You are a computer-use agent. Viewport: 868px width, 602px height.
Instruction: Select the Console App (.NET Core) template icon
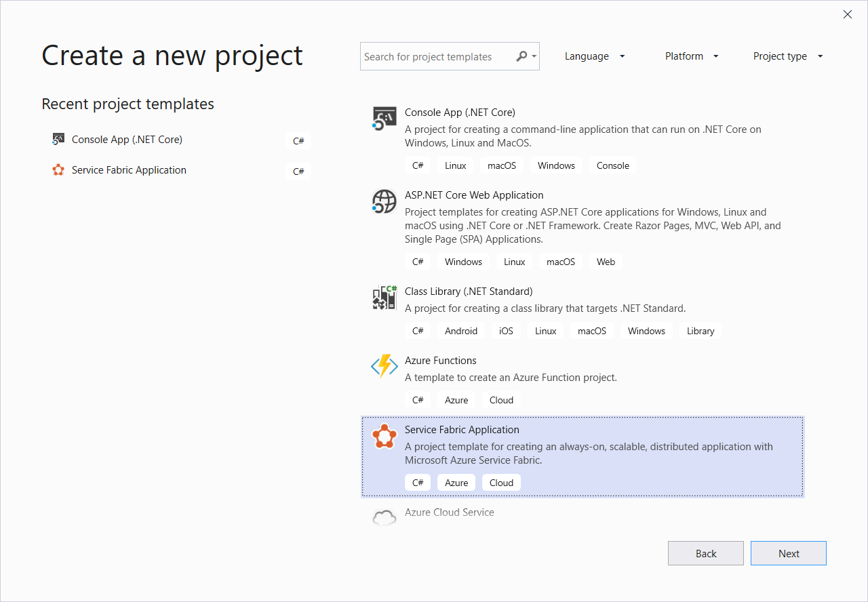click(x=384, y=117)
